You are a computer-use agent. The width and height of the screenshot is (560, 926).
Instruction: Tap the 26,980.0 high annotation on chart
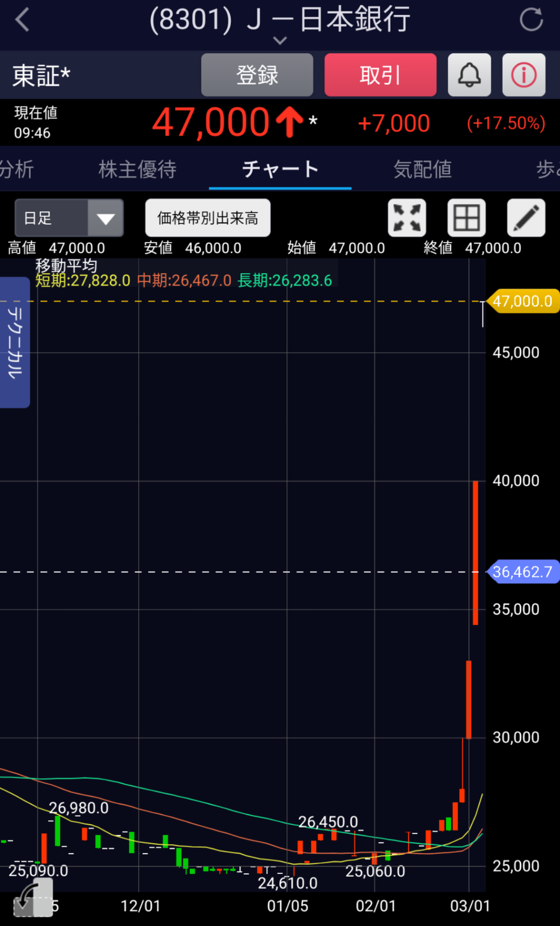click(x=79, y=808)
